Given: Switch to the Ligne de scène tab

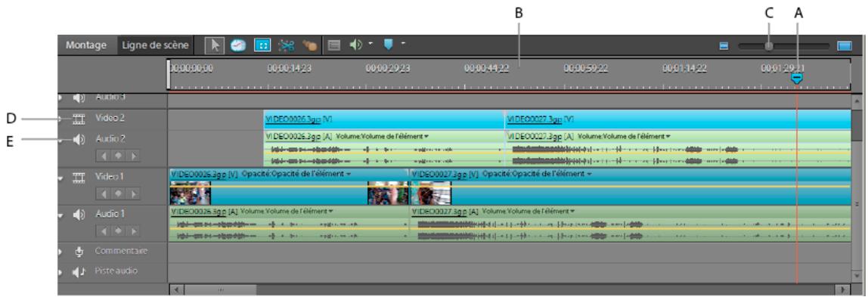Looking at the screenshot, I should click(156, 45).
